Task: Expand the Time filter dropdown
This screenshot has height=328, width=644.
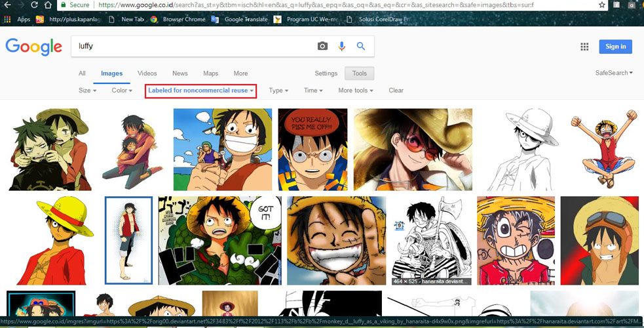Action: point(313,91)
